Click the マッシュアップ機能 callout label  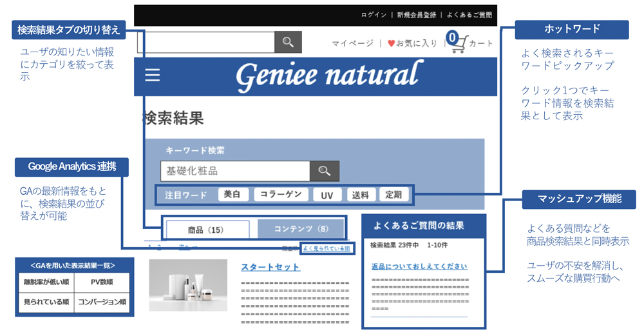(x=579, y=199)
